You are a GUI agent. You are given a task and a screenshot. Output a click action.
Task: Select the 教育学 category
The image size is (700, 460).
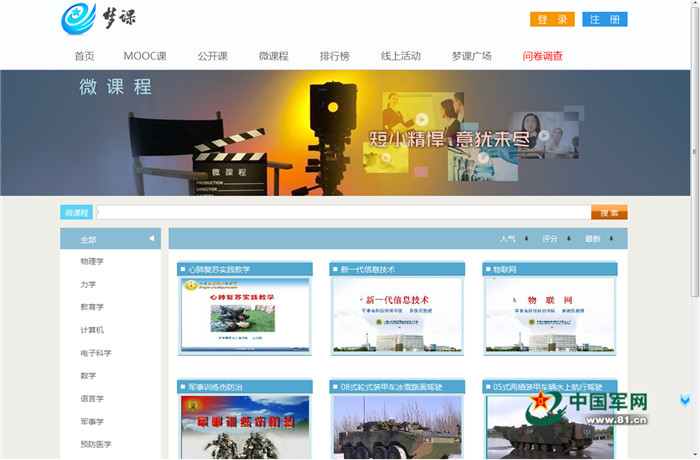point(92,307)
